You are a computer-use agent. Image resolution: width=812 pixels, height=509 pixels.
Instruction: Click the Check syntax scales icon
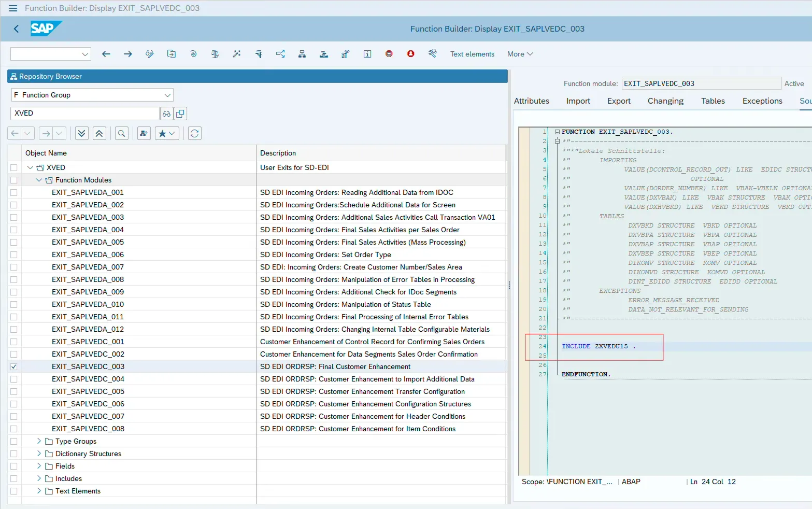click(x=215, y=54)
